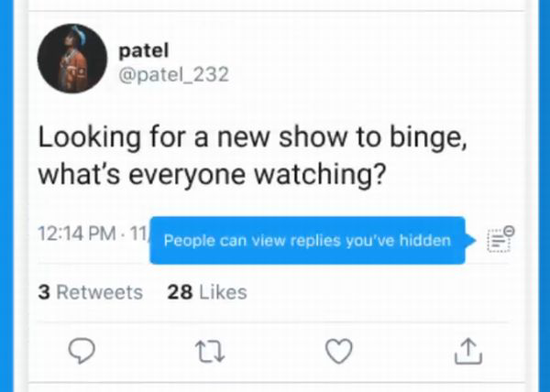Open patel's profile picture
Screen dimensions: 550x392
[67, 71]
